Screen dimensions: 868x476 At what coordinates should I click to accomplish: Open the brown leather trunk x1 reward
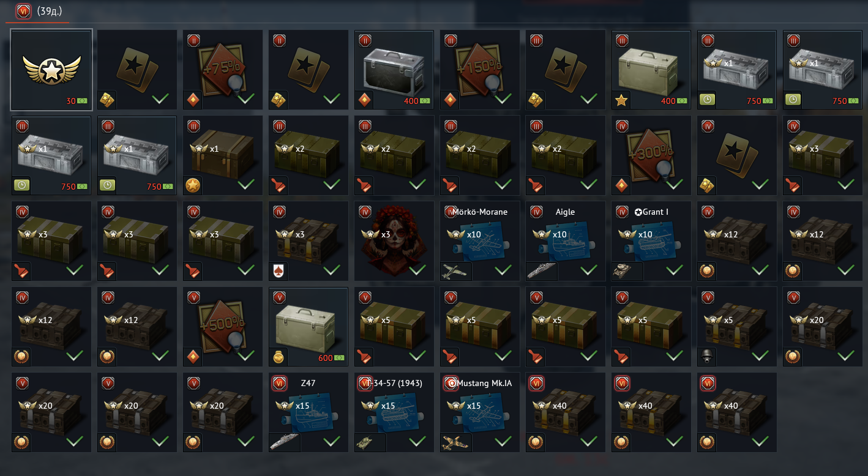pyautogui.click(x=223, y=155)
